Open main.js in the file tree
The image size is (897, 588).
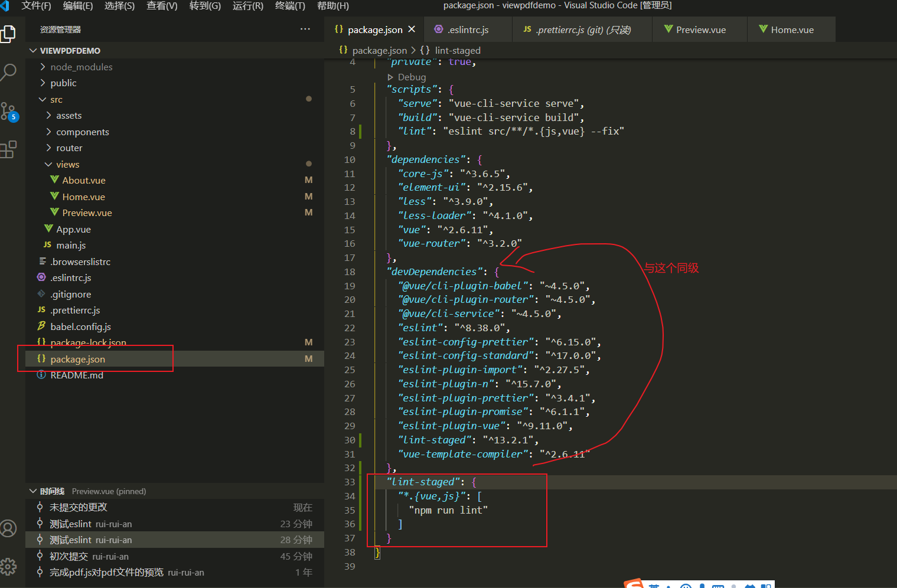pos(175,246)
